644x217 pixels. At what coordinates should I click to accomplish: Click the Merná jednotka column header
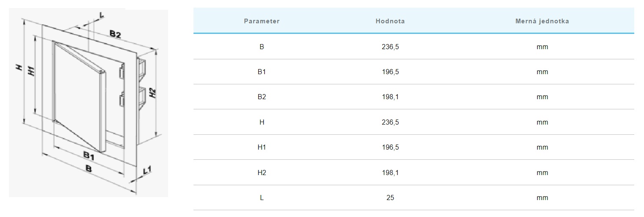(542, 21)
